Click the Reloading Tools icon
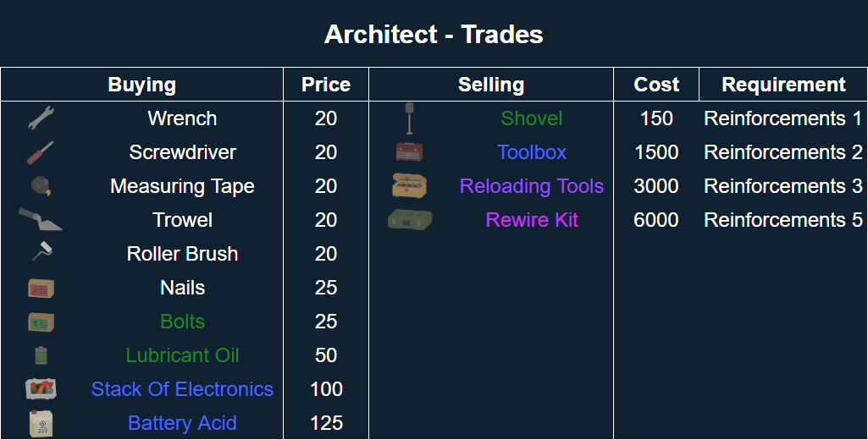 coord(410,186)
